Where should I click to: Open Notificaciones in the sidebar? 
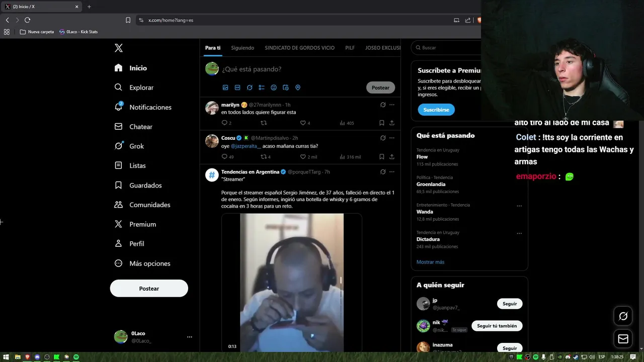[143, 107]
